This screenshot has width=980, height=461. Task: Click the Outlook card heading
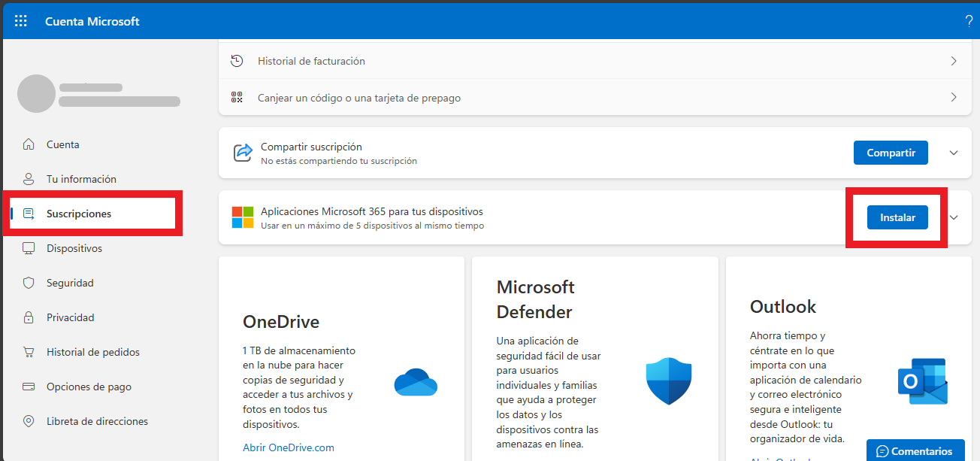783,307
